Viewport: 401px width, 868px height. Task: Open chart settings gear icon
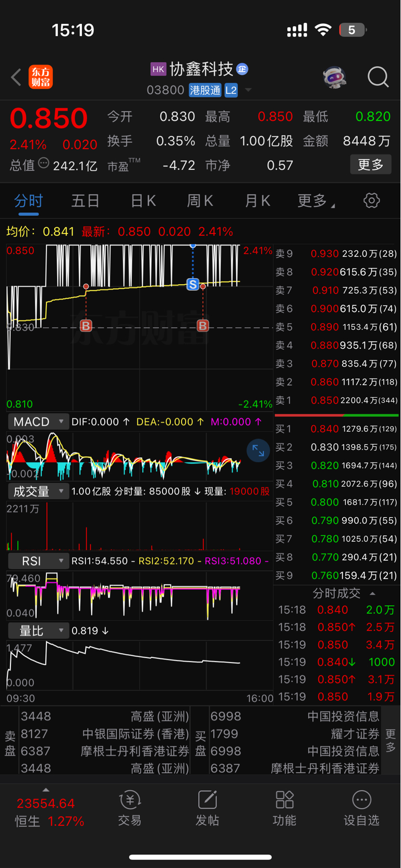(x=372, y=200)
